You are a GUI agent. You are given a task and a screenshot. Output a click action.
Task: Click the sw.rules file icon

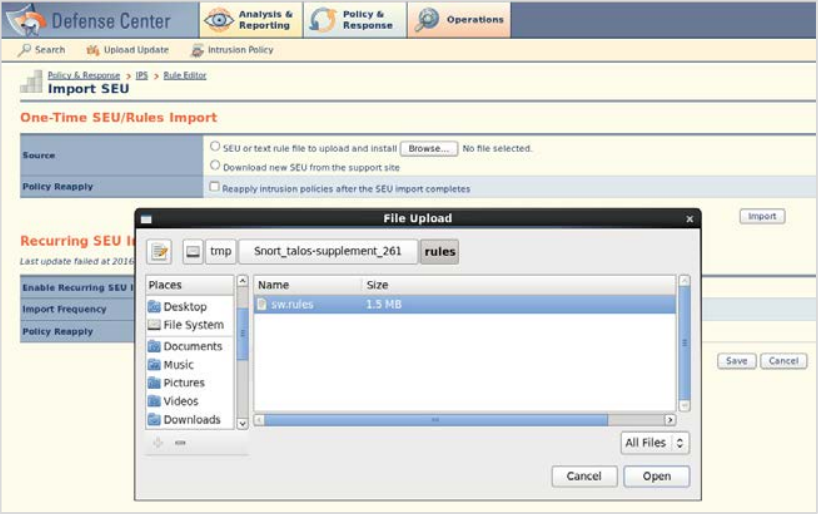tap(262, 305)
